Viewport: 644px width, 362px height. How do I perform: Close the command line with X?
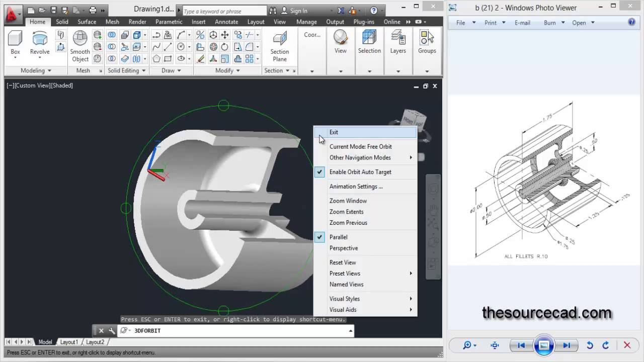point(101,331)
